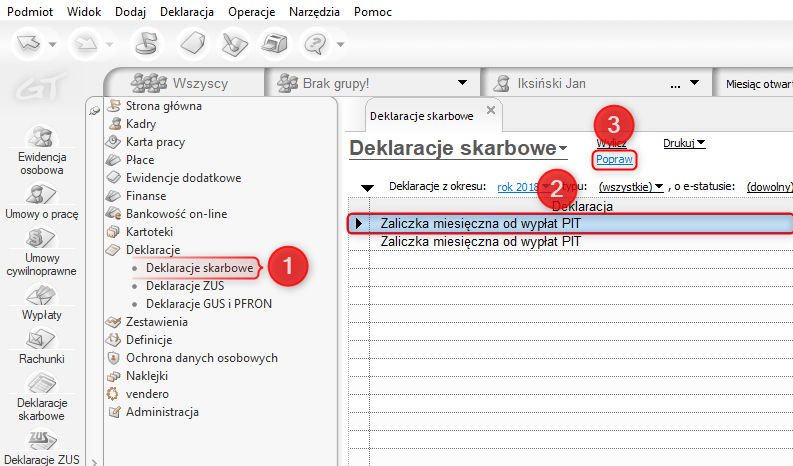Open e-status filter (dowolny) dropdown

(x=769, y=187)
